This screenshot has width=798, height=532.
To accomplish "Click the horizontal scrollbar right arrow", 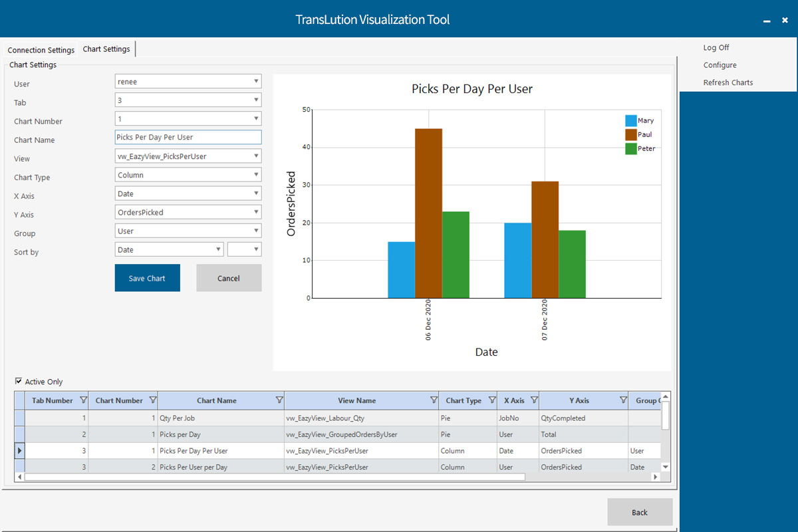I will [x=656, y=477].
